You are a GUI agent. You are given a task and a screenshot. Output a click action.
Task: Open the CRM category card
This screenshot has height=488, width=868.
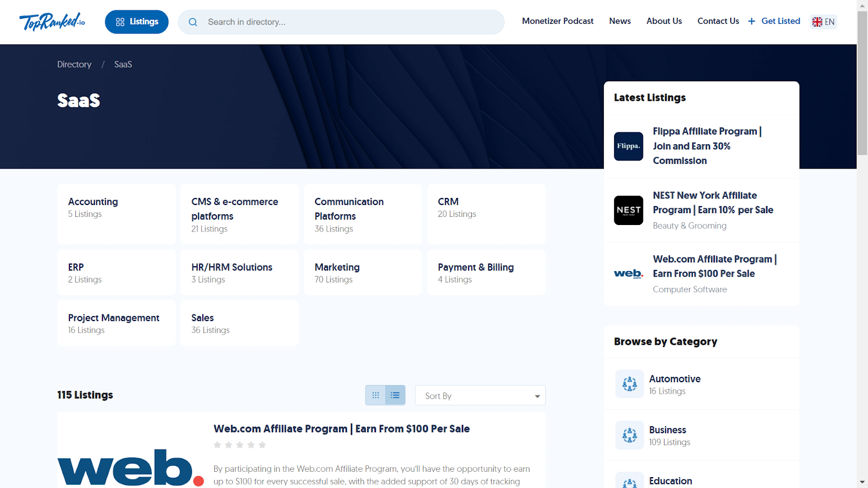(486, 214)
